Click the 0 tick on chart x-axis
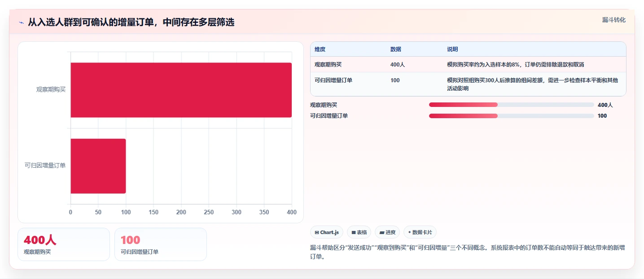The height and width of the screenshot is (279, 644). pyautogui.click(x=70, y=213)
